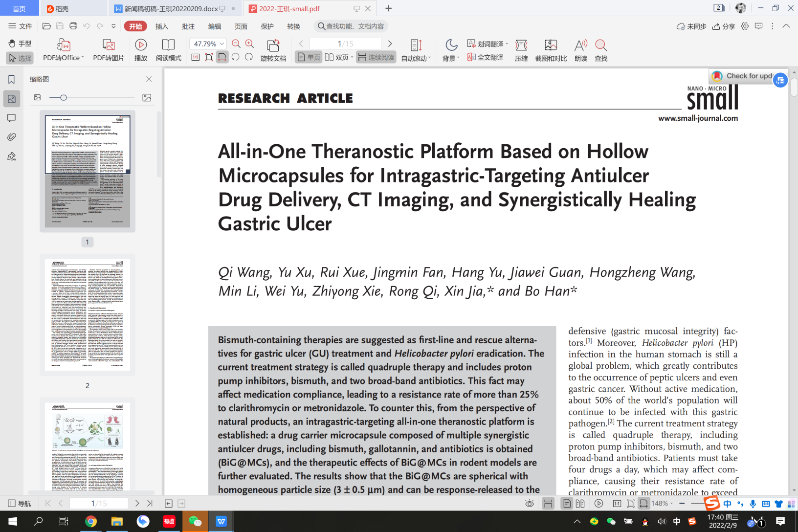The image size is (798, 532).
Task: Enter Reading Mode (阅读模式)
Action: point(168,50)
